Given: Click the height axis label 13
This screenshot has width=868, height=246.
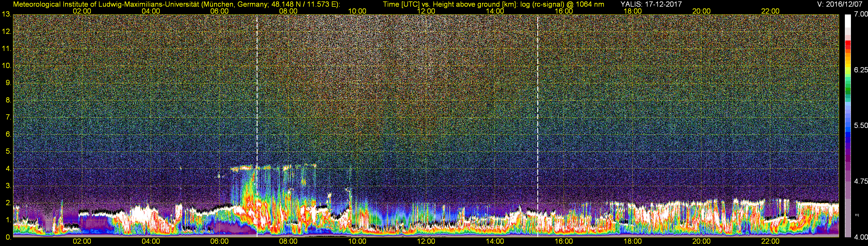Looking at the screenshot, I should (6, 14).
